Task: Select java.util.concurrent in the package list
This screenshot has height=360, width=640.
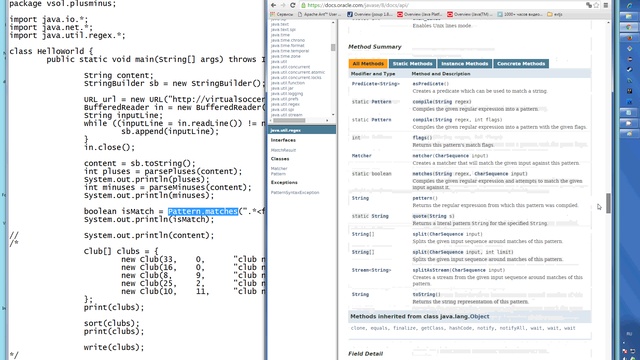Action: [x=290, y=67]
